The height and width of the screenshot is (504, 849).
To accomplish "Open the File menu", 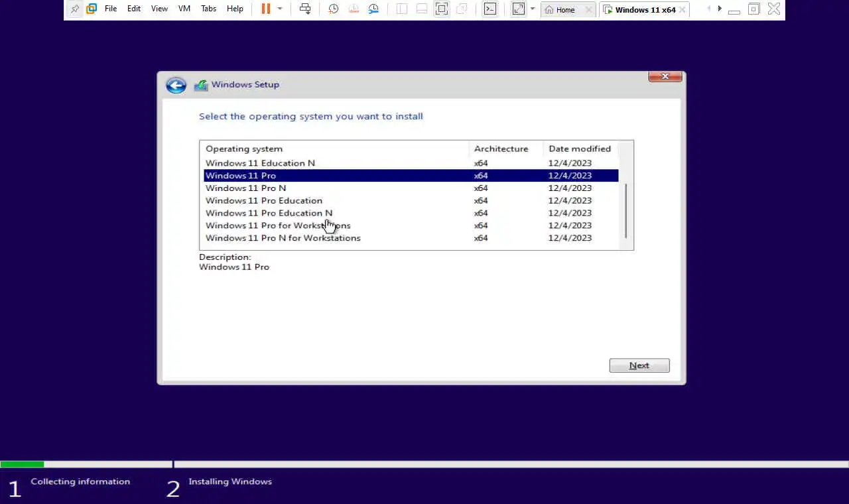I will click(x=111, y=9).
